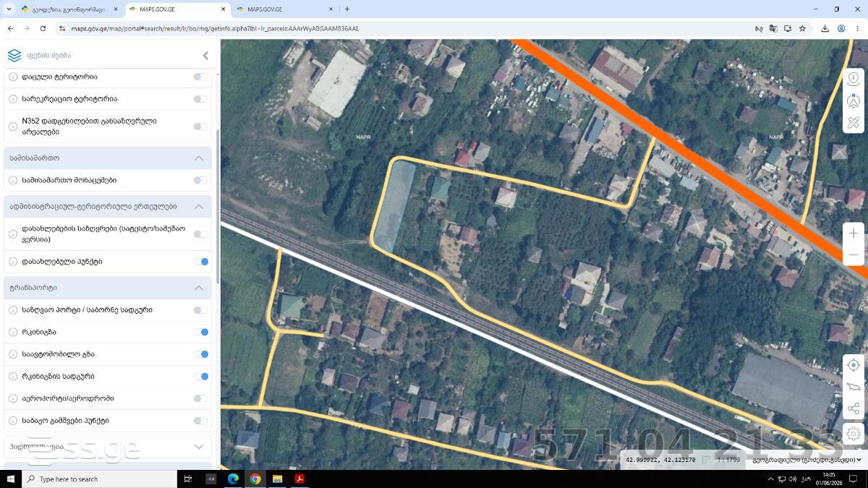Image resolution: width=868 pixels, height=488 pixels.
Task: Click the layer panel vertical scrollbar
Action: pos(218,206)
